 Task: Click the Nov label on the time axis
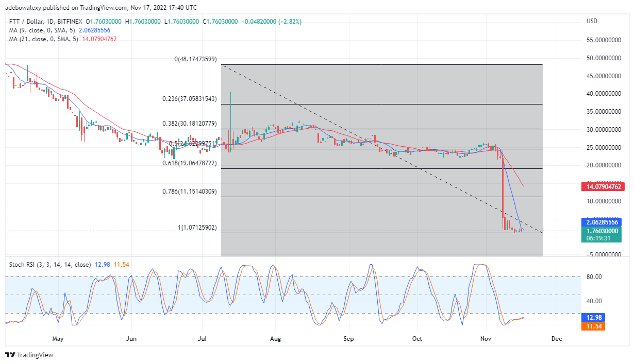pyautogui.click(x=487, y=339)
